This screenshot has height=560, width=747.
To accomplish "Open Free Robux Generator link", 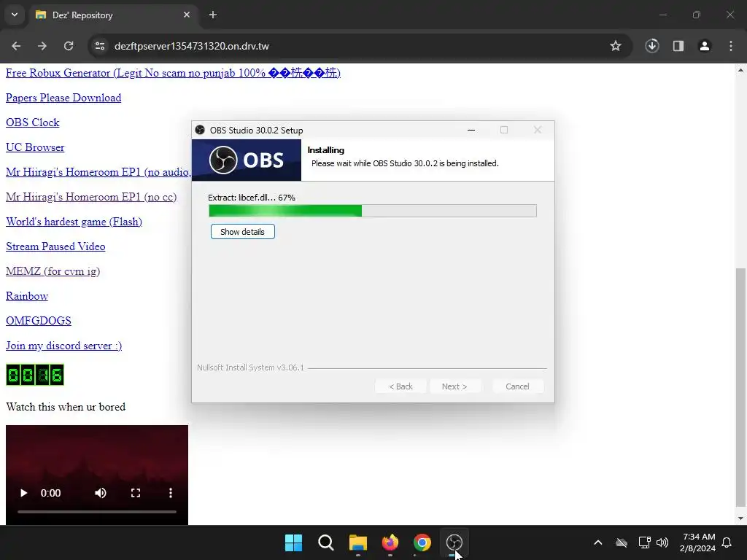I will point(173,73).
